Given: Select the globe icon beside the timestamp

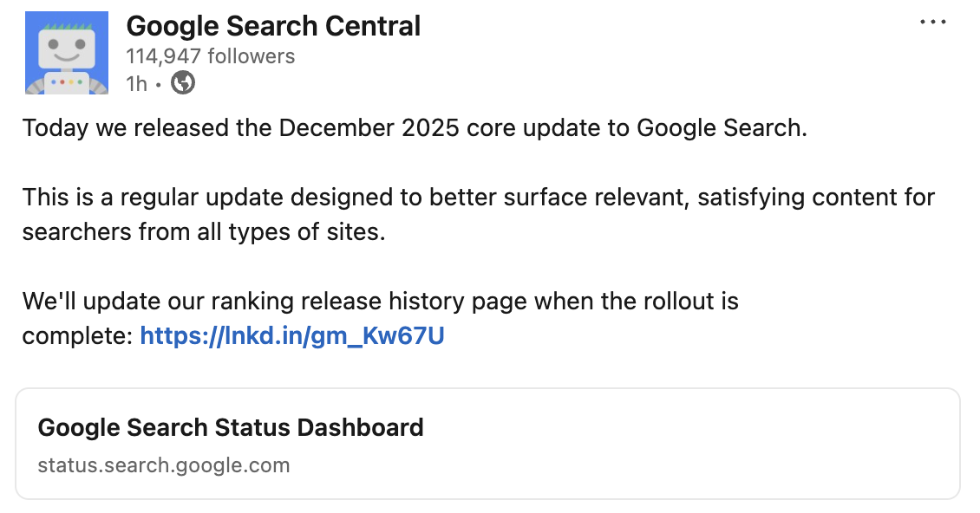Looking at the screenshot, I should click(x=182, y=84).
